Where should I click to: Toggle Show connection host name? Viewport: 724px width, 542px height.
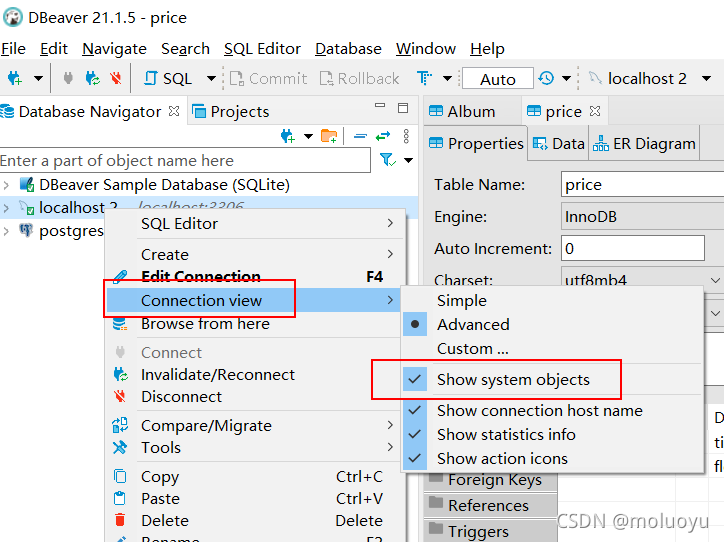pyautogui.click(x=553, y=410)
